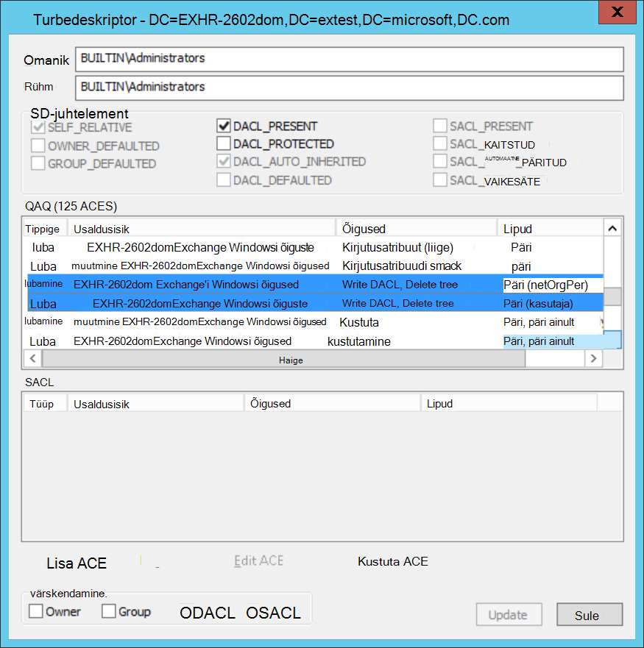Sort SACL list by Tüüp column
The image size is (644, 648).
coord(45,403)
